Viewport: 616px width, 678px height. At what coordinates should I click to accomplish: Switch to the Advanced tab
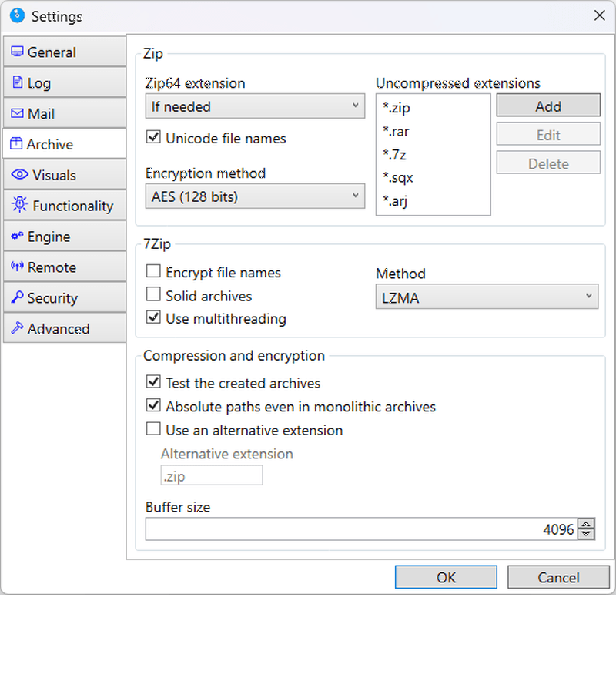65,328
